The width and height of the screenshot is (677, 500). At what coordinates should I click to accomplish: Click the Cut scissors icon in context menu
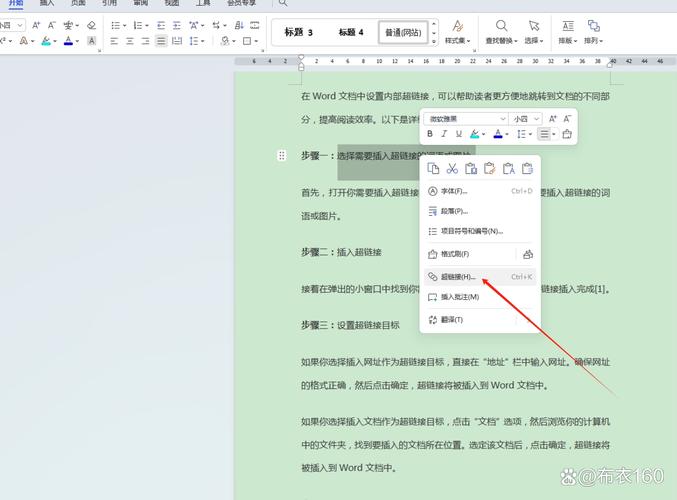click(452, 168)
